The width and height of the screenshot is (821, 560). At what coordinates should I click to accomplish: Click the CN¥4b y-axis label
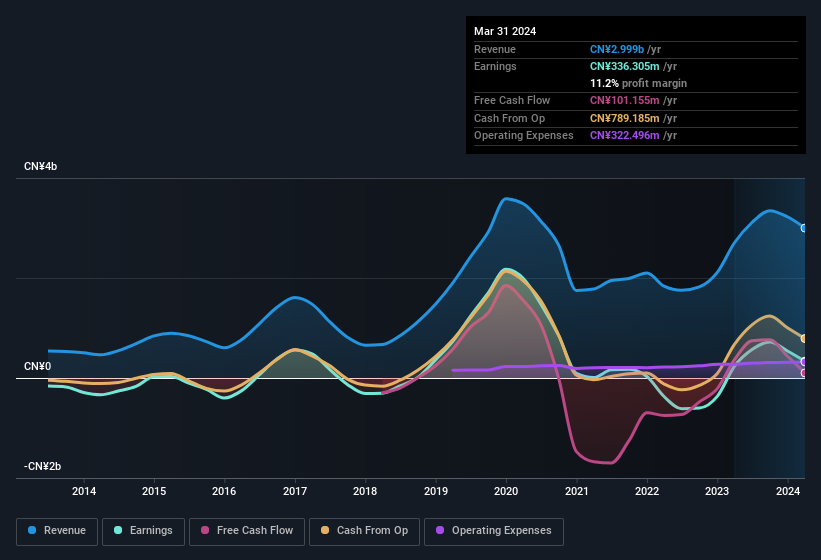41,166
